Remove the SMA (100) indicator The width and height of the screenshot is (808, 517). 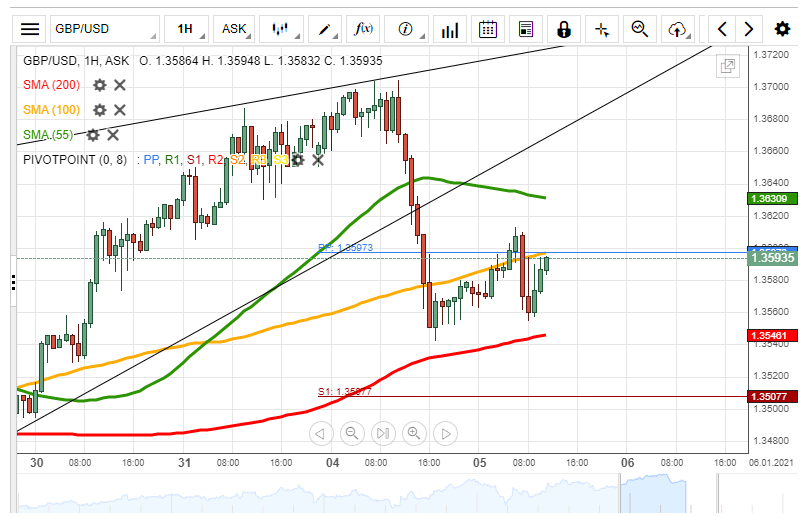(120, 110)
